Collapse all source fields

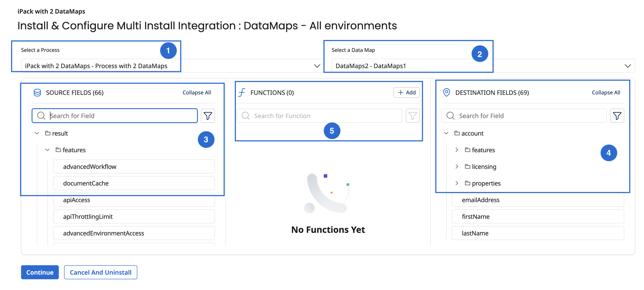click(197, 93)
